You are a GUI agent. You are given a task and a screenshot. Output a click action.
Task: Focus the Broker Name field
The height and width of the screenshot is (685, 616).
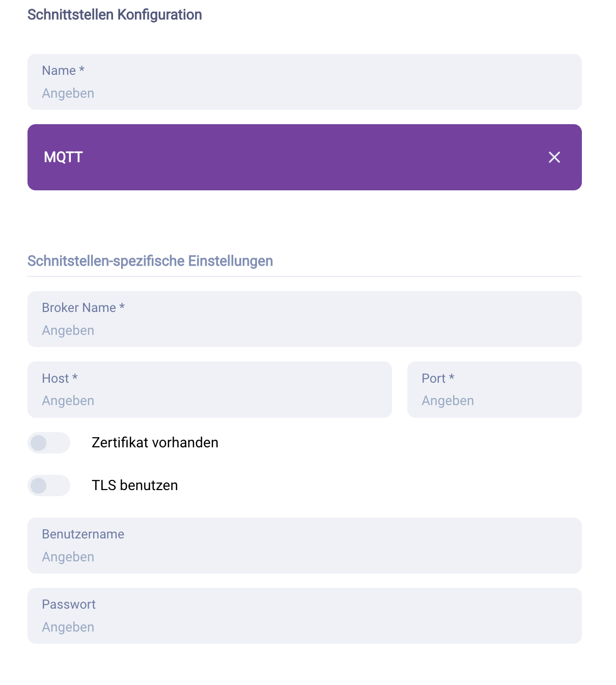(304, 319)
